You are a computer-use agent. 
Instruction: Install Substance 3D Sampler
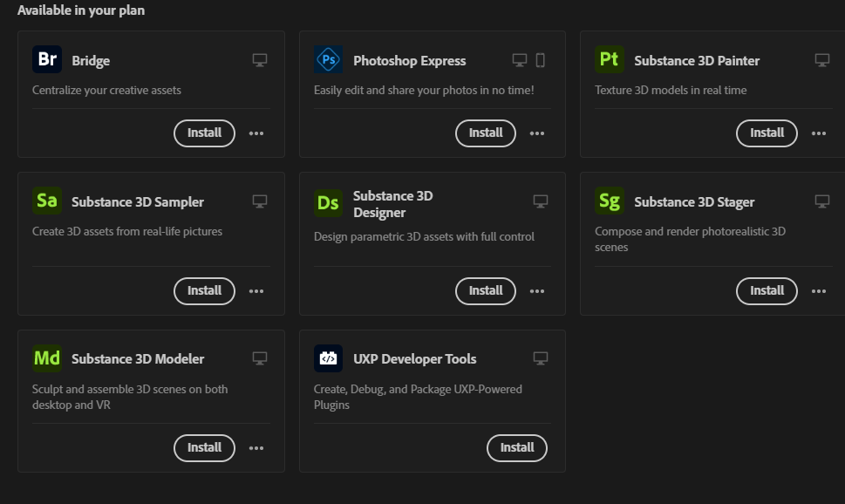click(x=204, y=291)
